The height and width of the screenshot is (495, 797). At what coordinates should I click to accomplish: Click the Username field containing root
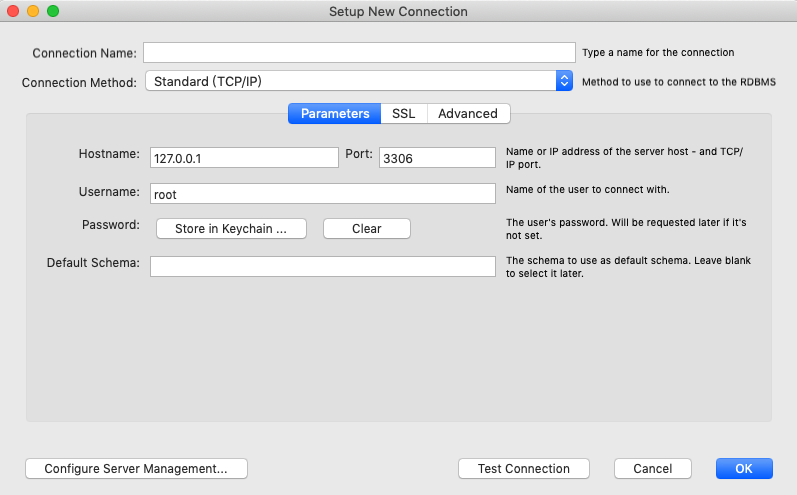pos(323,194)
